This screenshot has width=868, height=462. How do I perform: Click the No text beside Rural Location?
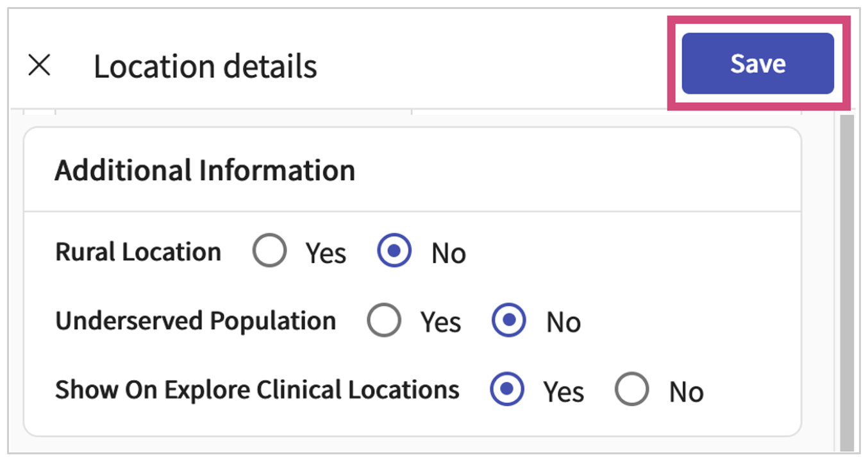pyautogui.click(x=449, y=253)
